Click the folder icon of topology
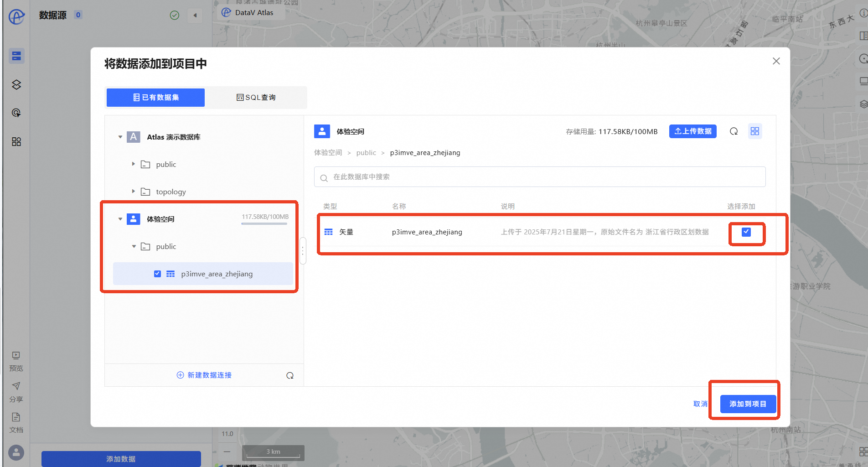 145,192
